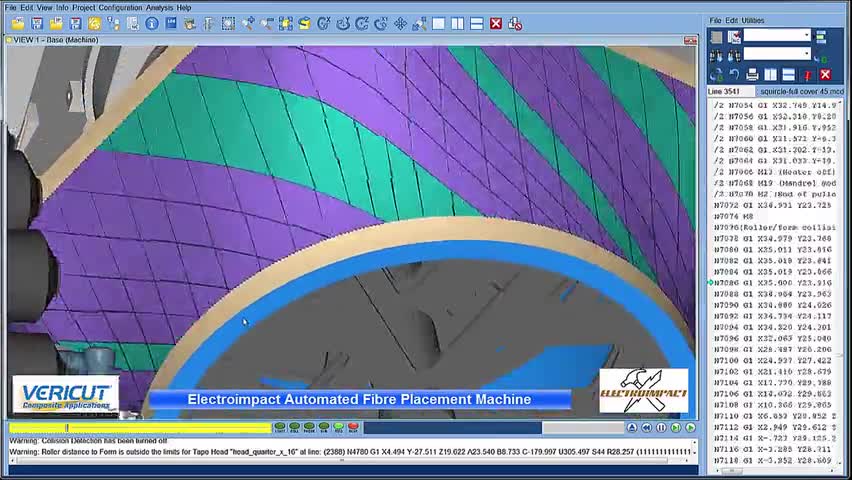Viewport: 852px width, 480px height.
Task: Click the Open Project folder icon
Action: click(18, 23)
